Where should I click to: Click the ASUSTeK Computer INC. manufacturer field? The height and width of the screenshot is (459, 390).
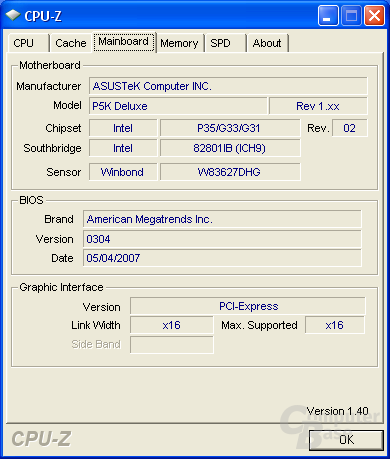[228, 86]
